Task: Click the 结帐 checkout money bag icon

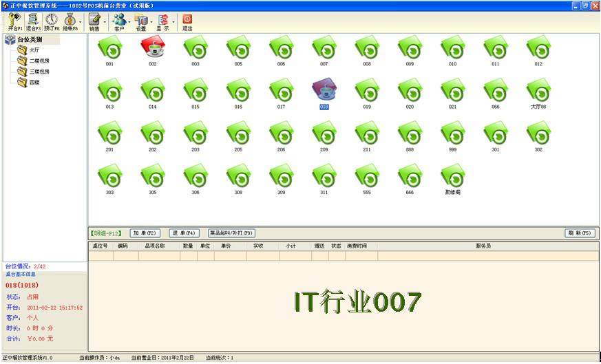Action: click(x=70, y=20)
